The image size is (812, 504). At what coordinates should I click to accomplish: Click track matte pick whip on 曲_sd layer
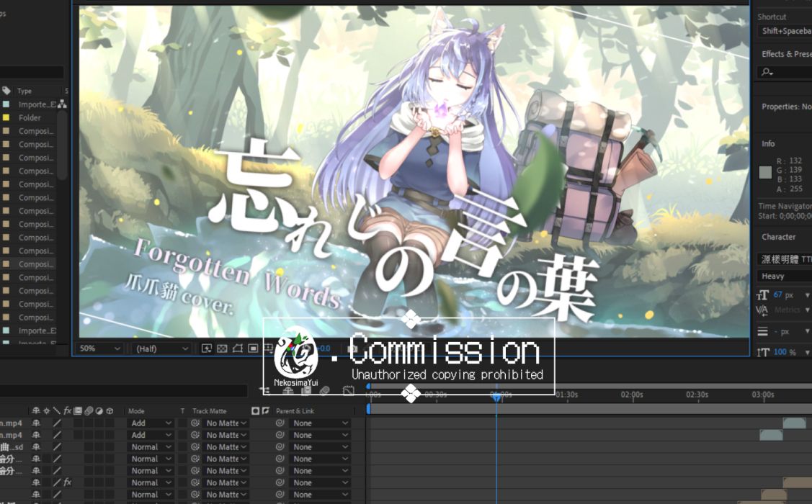pyautogui.click(x=195, y=446)
